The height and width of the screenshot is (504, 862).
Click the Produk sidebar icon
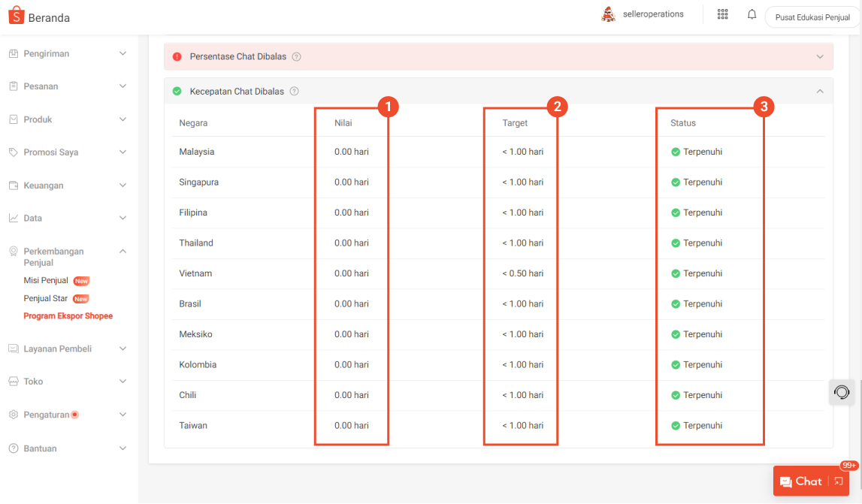point(13,119)
